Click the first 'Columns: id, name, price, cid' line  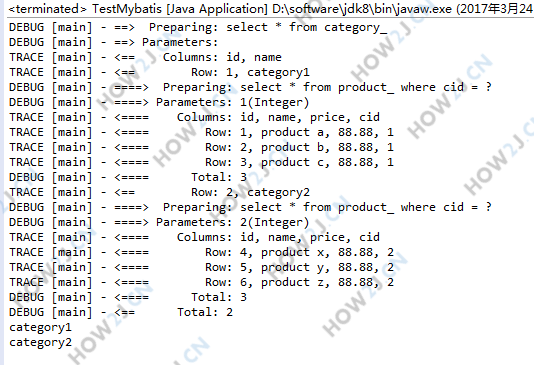coord(194,117)
